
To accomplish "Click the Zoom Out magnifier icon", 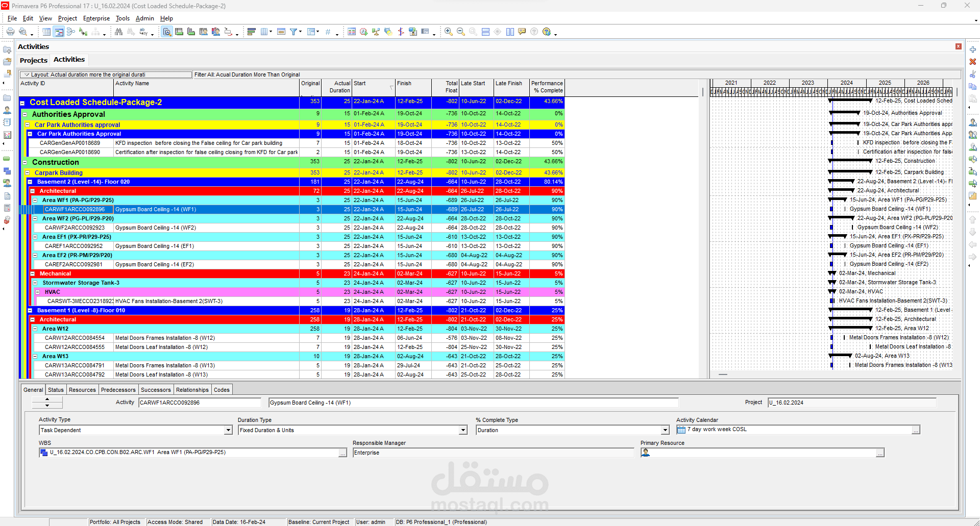I will click(460, 32).
